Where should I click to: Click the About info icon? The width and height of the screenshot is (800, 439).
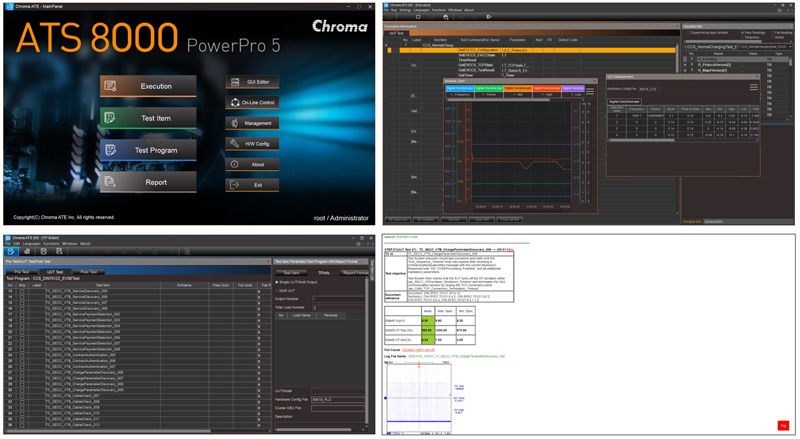click(x=233, y=164)
